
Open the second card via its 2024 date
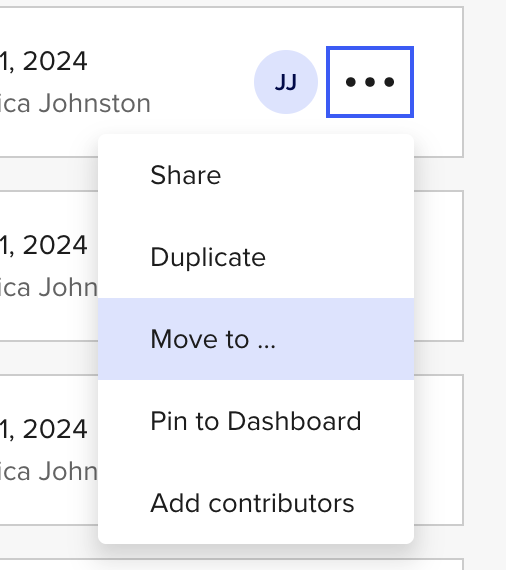click(x=44, y=245)
